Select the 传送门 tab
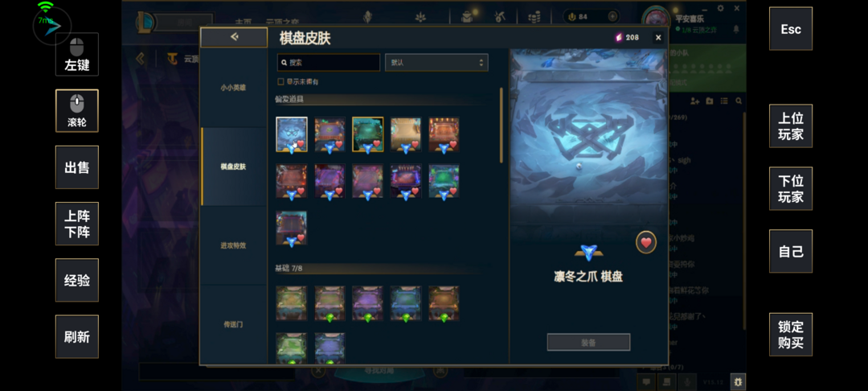This screenshot has height=391, width=868. [234, 324]
